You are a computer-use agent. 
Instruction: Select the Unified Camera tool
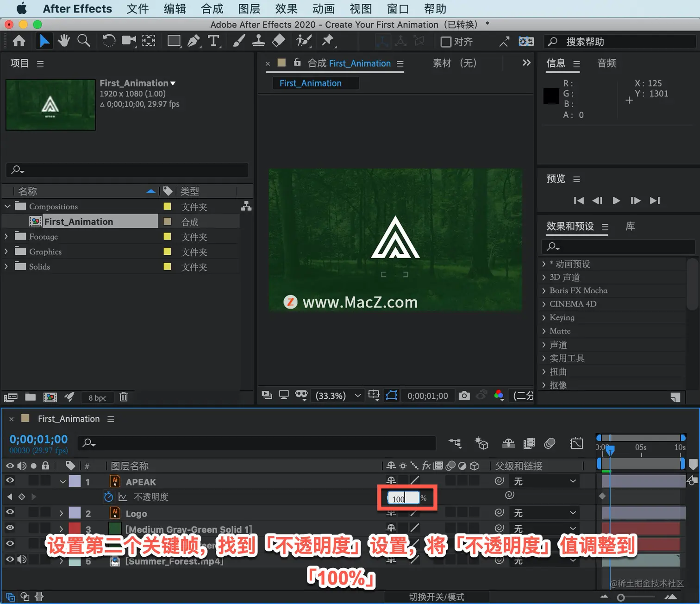128,41
